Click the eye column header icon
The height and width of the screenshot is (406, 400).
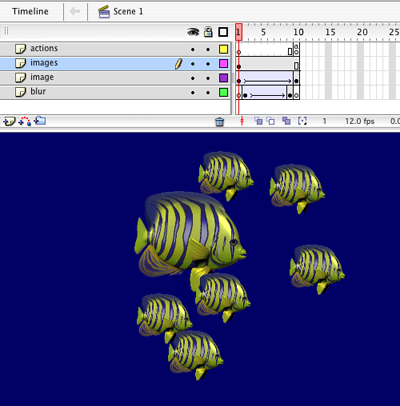(x=193, y=32)
